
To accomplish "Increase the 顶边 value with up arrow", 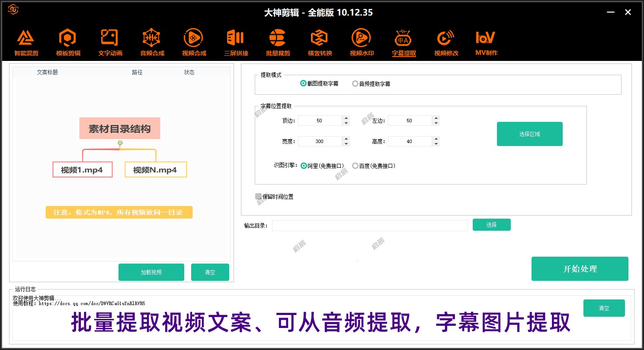I will click(346, 118).
